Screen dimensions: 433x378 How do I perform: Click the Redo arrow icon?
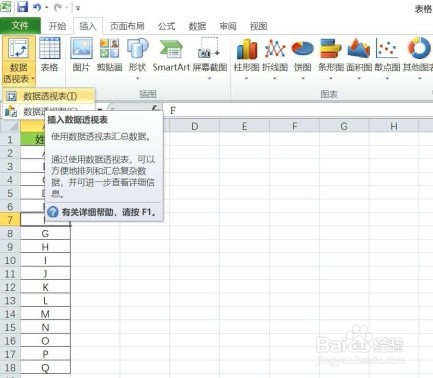coord(58,7)
